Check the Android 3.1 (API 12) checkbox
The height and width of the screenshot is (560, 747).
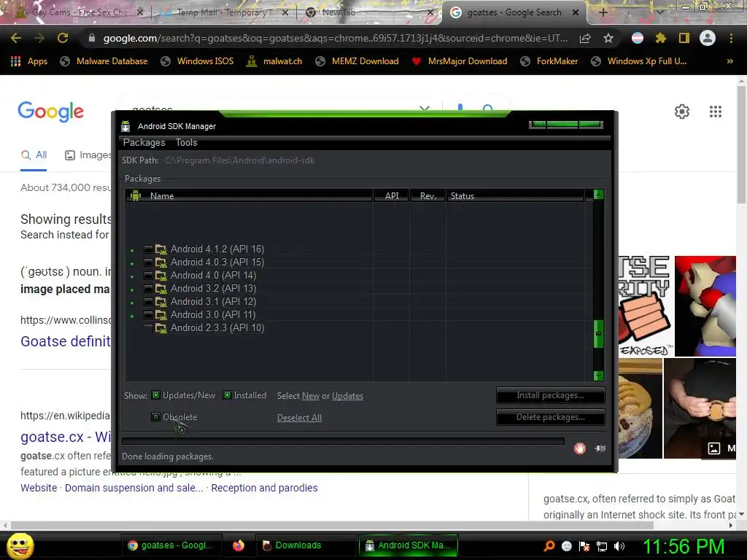pyautogui.click(x=149, y=302)
